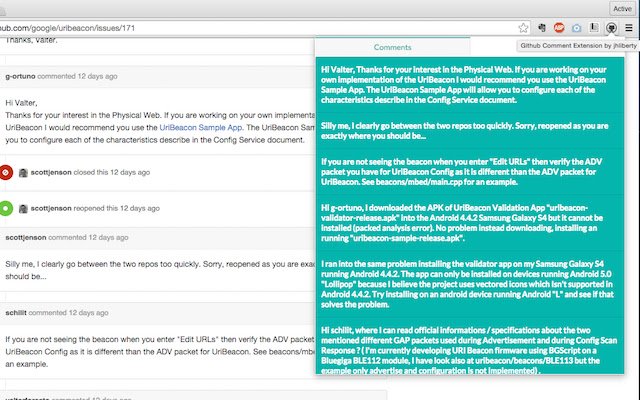640x400 pixels.
Task: Click the green reopened-issue status icon
Action: pyautogui.click(x=6, y=208)
